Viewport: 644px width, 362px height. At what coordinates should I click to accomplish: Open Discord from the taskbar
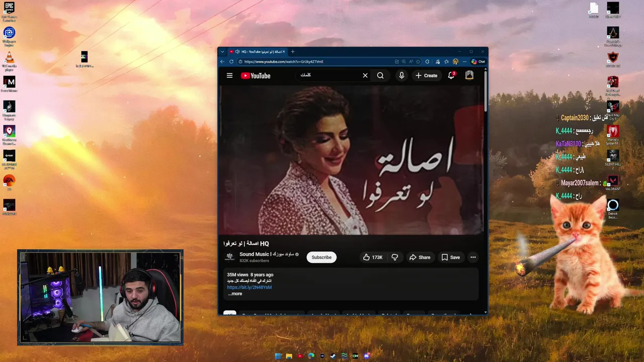[367, 356]
